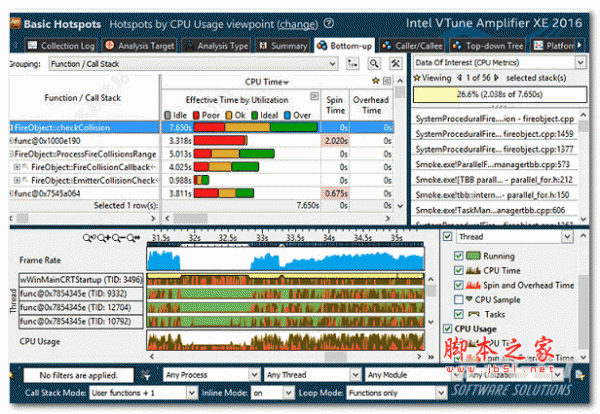Click the Overhead Time column header
The image size is (600, 414).
[371, 105]
